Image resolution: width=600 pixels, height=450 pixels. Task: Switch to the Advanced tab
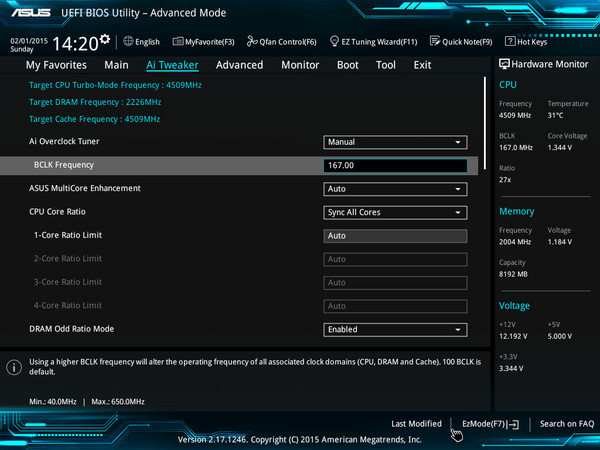click(x=240, y=65)
